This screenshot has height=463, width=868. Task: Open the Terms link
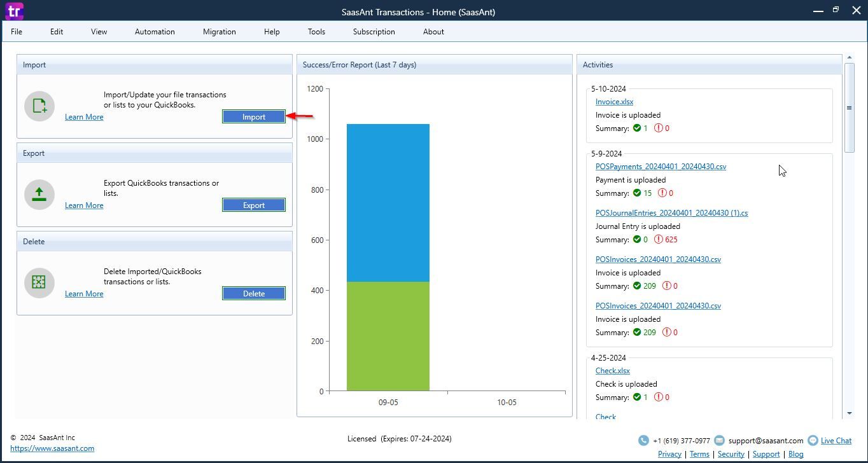pos(699,454)
